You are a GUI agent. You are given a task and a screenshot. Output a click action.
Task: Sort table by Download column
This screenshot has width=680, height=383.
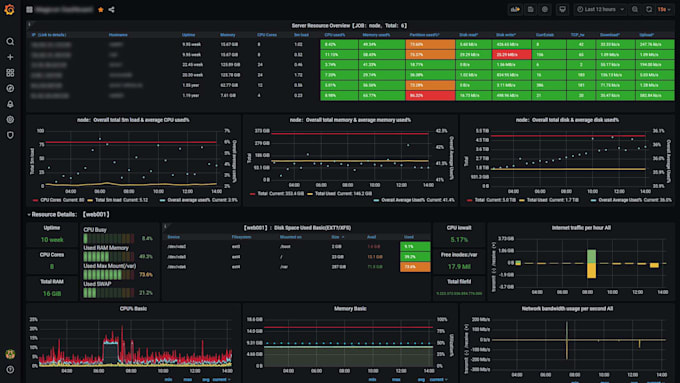(610, 35)
